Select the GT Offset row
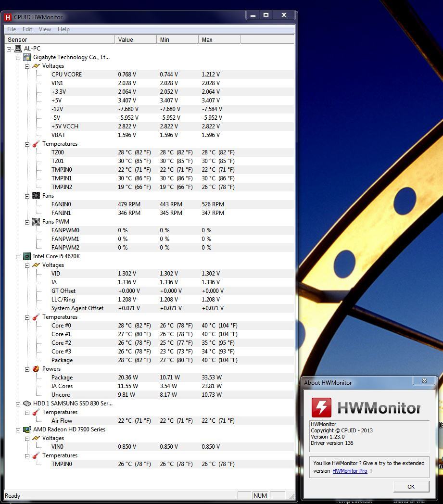The height and width of the screenshot is (504, 443). tap(172, 291)
